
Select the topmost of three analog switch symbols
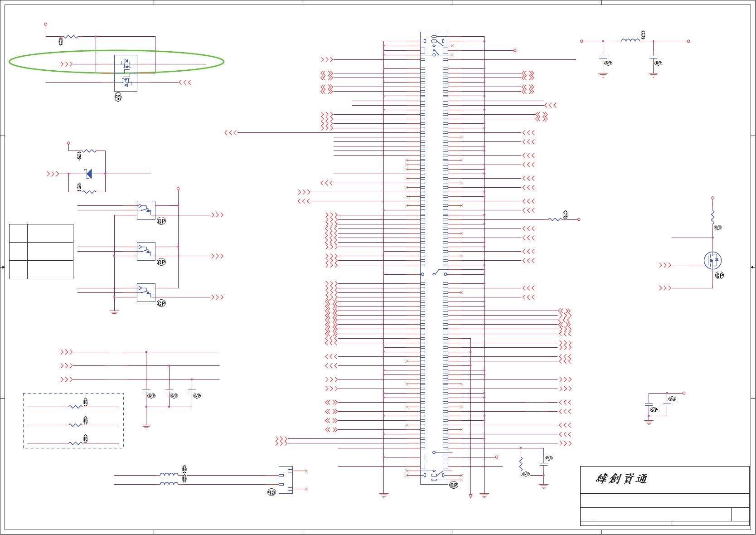click(x=146, y=210)
